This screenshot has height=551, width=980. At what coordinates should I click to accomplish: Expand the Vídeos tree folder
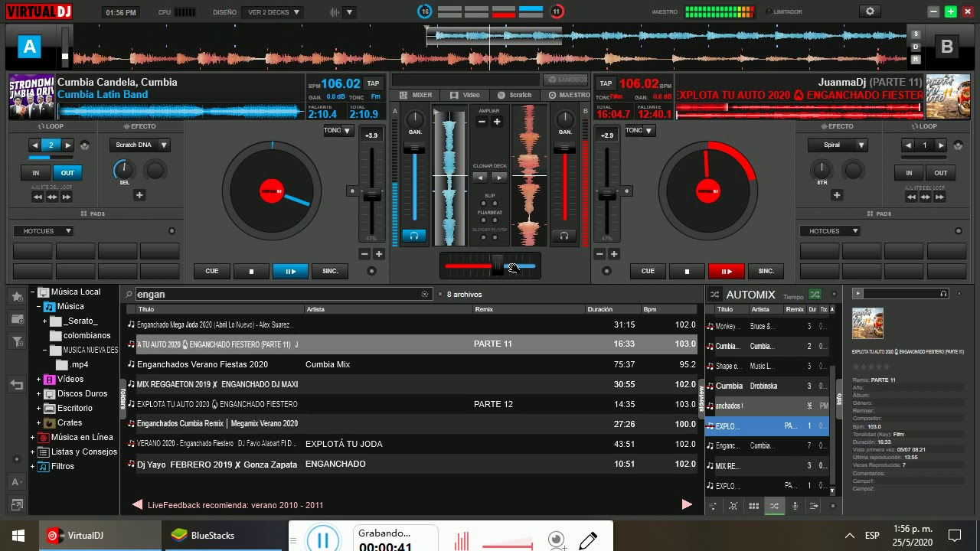point(39,379)
